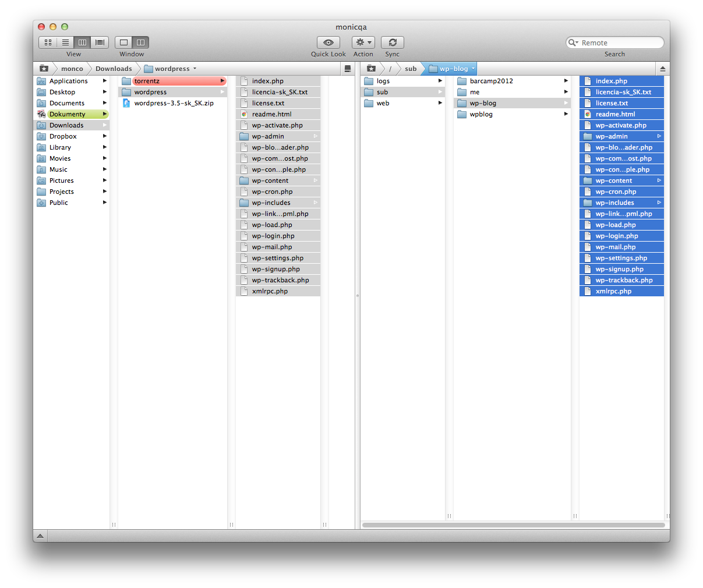Open local favorites star icon

click(x=44, y=69)
